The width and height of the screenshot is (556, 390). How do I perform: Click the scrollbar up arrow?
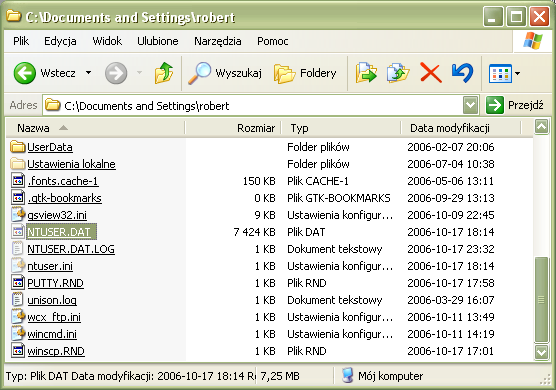[x=541, y=126]
